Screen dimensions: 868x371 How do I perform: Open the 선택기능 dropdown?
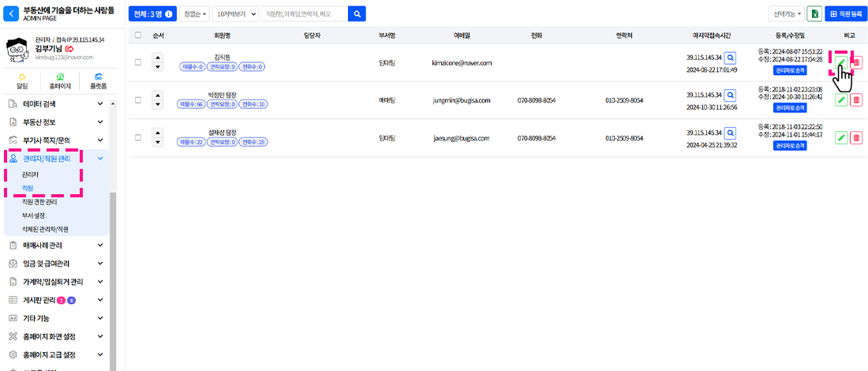click(786, 14)
